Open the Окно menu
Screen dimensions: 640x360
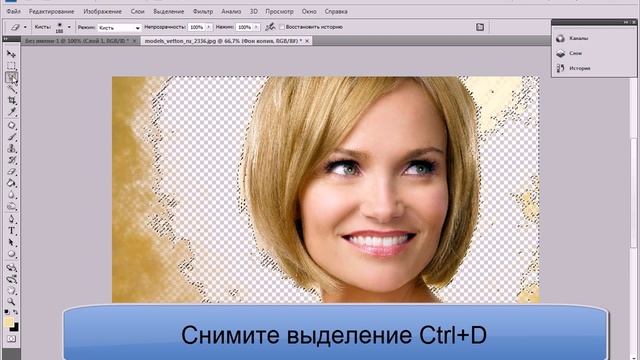pyautogui.click(x=309, y=11)
